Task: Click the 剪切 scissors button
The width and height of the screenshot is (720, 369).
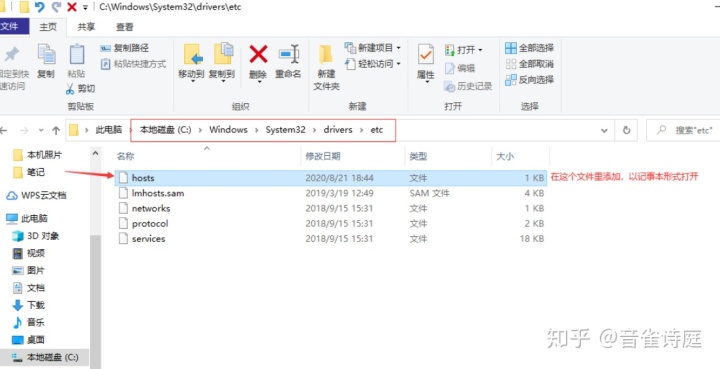Action: (x=80, y=88)
